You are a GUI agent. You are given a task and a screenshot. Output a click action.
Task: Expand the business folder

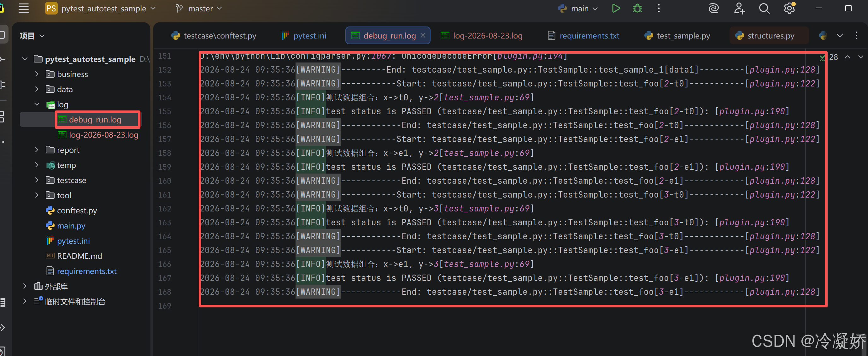tap(37, 74)
